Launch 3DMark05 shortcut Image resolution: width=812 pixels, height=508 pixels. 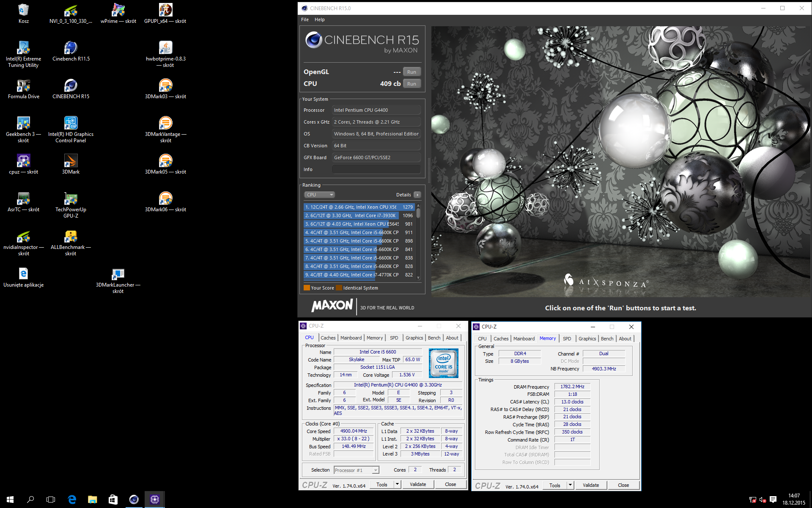pos(165,164)
